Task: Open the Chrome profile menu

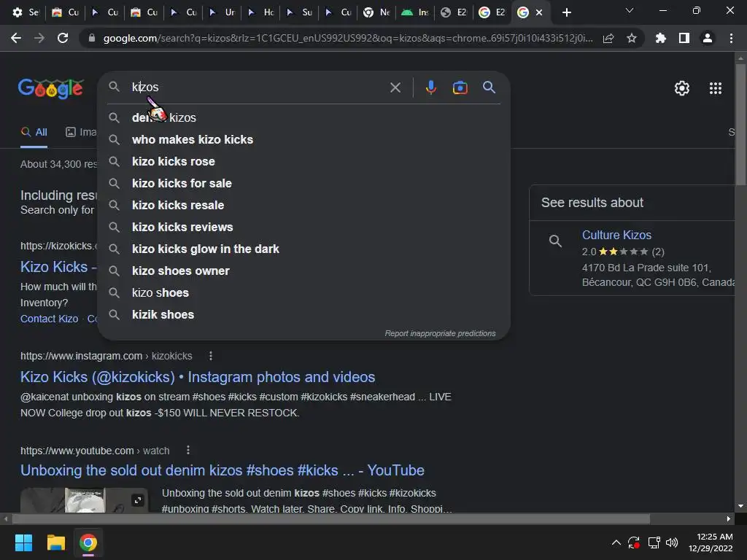Action: [x=708, y=38]
